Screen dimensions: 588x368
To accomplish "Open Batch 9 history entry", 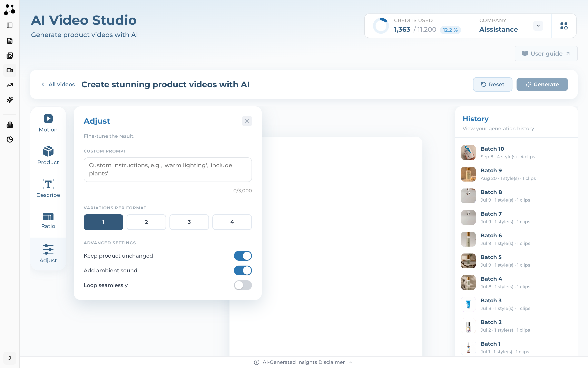I will (517, 174).
